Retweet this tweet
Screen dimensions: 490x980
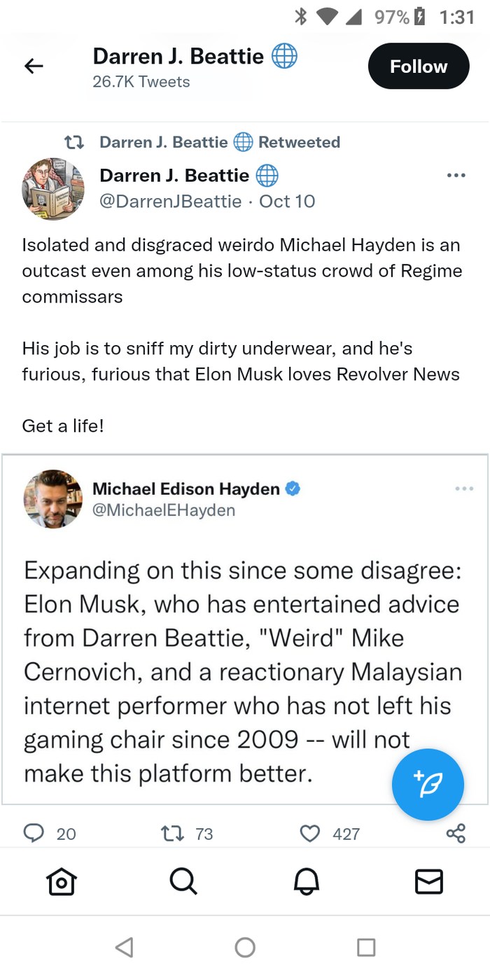point(171,833)
